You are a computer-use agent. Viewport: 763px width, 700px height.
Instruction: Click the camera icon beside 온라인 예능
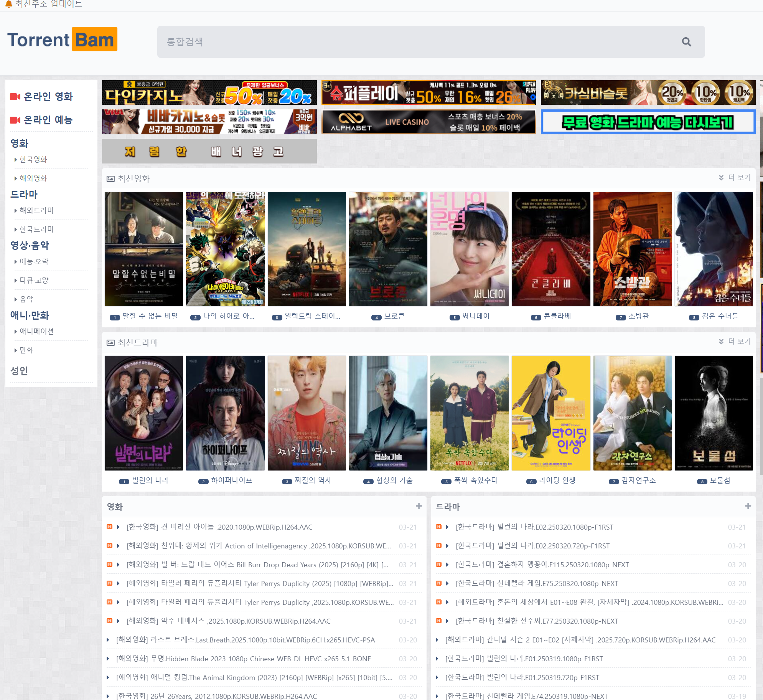coord(15,120)
